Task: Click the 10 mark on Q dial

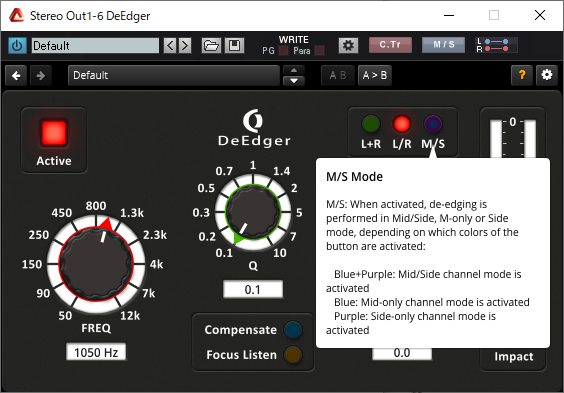Action: [x=279, y=253]
